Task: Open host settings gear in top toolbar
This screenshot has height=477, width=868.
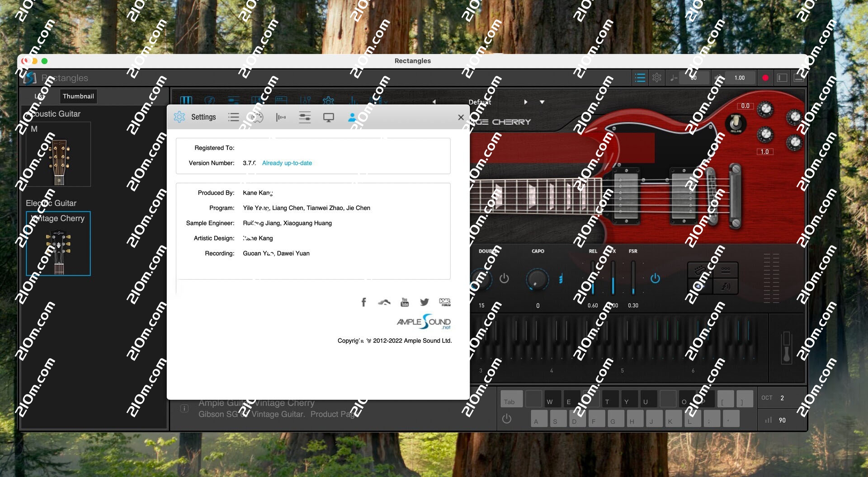Action: [657, 78]
